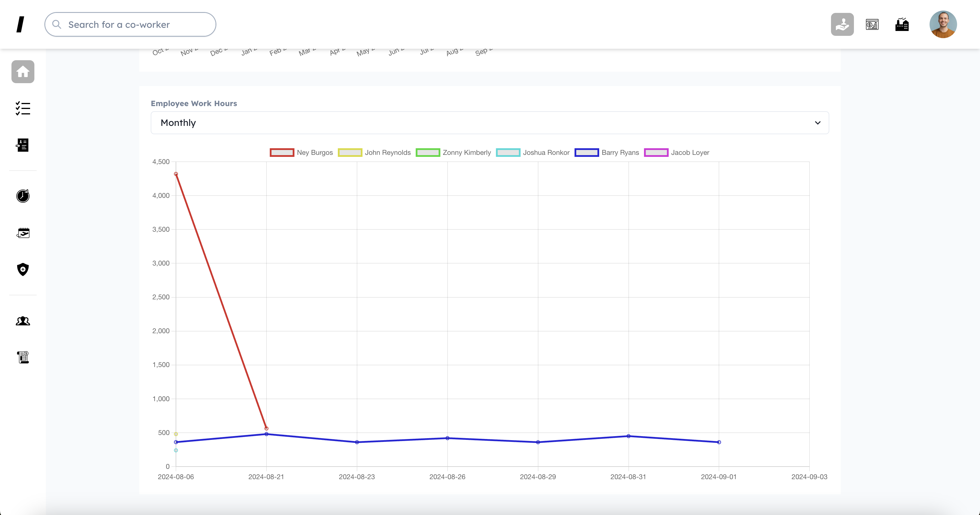
Task: Open the finance chart icon in header
Action: coord(872,24)
